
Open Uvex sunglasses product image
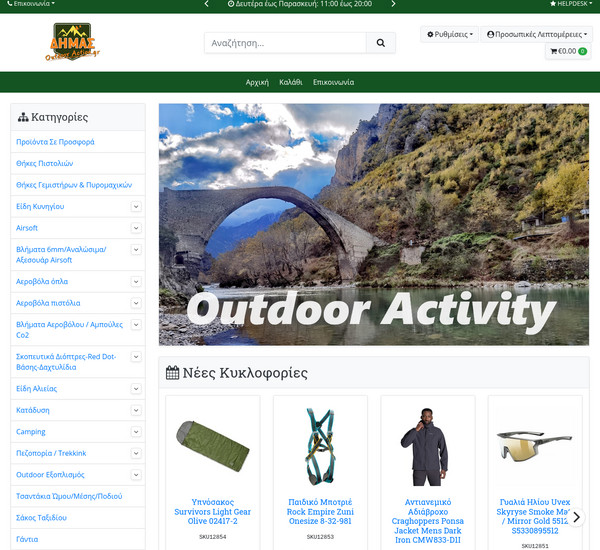click(x=535, y=446)
